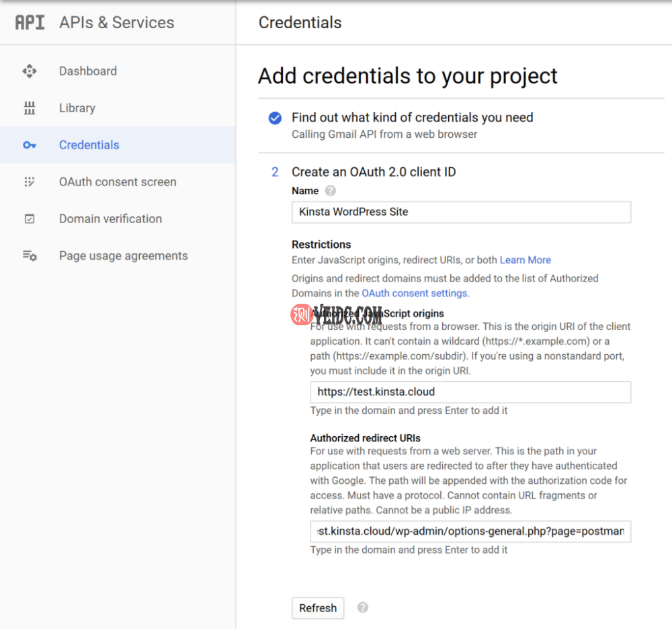Open the OAuth consent settings link

tap(414, 293)
